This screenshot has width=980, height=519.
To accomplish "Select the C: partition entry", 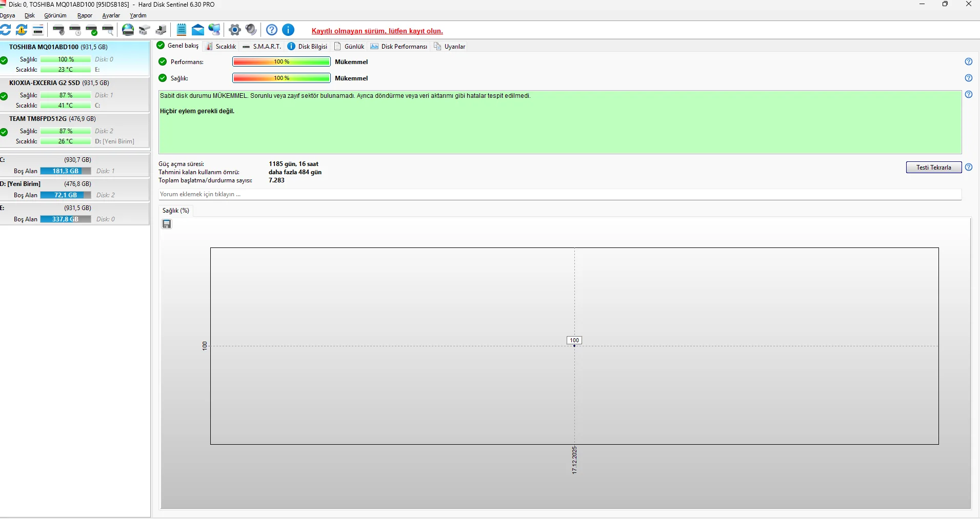I will (74, 165).
